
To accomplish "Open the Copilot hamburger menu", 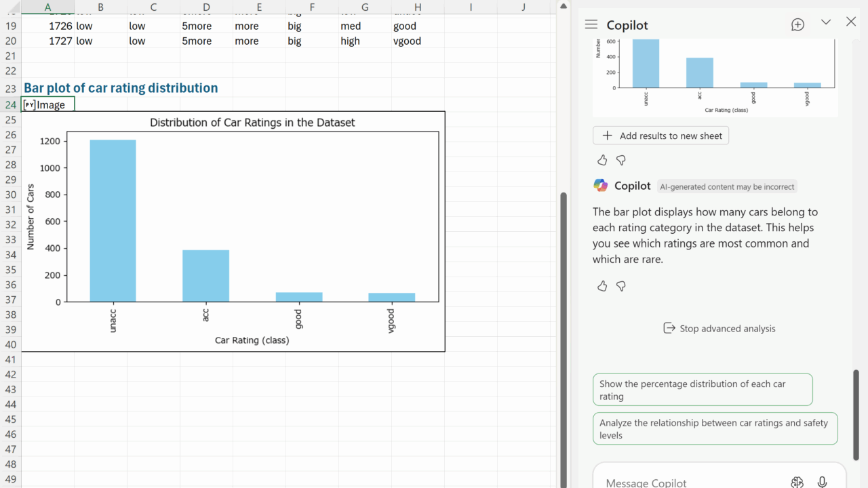I will [591, 24].
